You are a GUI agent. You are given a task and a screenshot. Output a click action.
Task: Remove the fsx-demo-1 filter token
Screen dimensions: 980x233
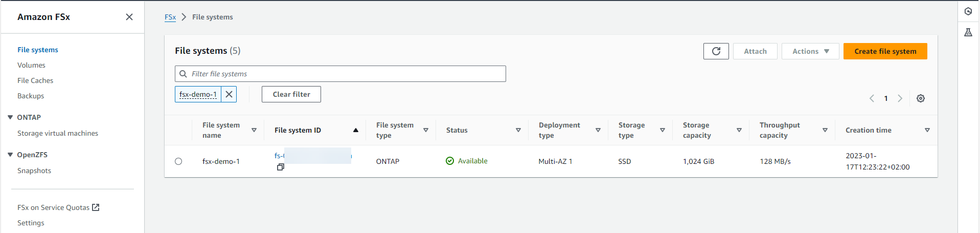coord(229,94)
